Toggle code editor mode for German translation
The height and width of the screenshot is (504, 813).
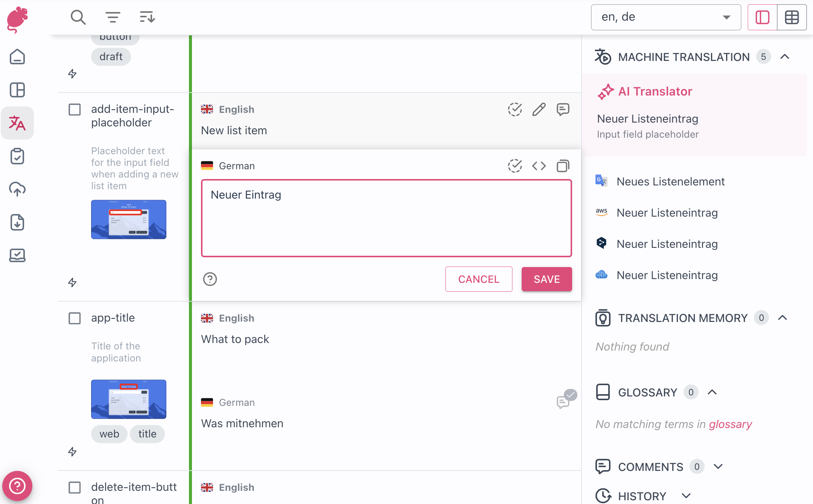pyautogui.click(x=539, y=166)
